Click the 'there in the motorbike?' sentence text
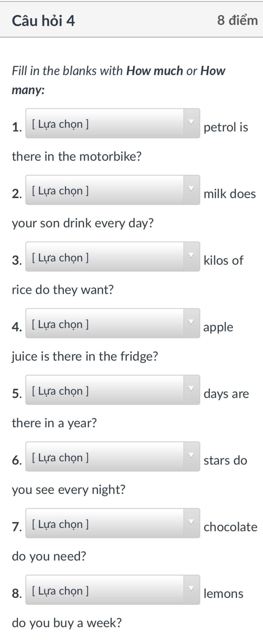 click(x=77, y=156)
